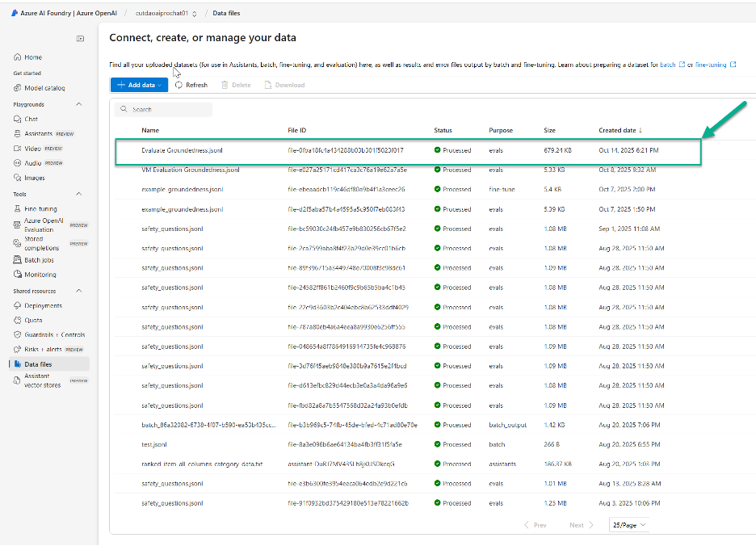The image size is (756, 546).
Task: Click the Refresh button
Action: click(x=191, y=84)
